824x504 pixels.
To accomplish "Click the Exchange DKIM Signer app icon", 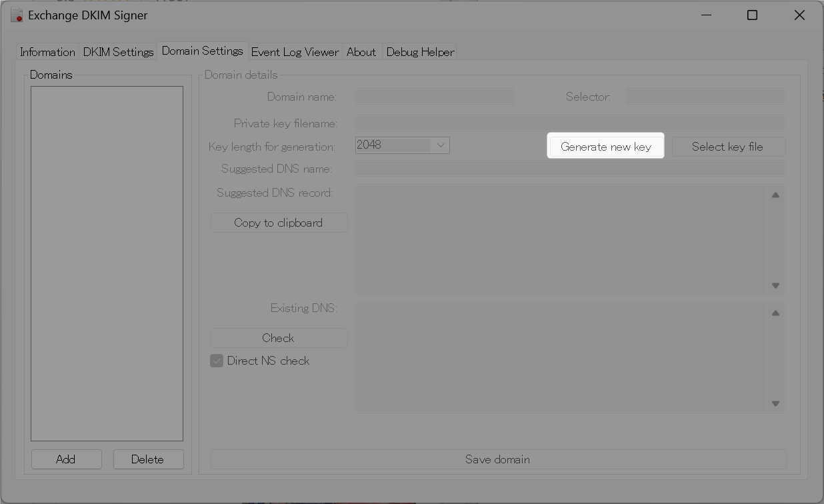I will point(17,15).
